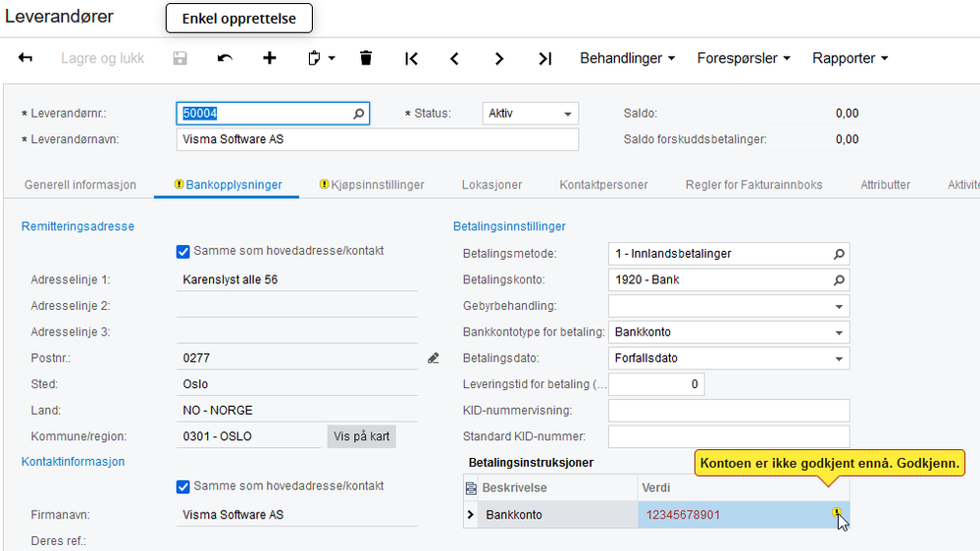980x551 pixels.
Task: Click the back arrow icon in toolbar
Action: [x=25, y=58]
